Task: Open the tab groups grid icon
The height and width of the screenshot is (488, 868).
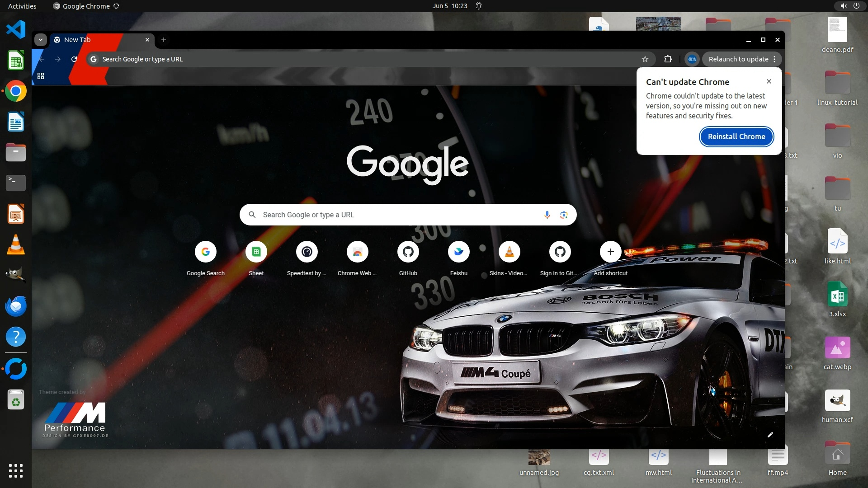Action: pyautogui.click(x=41, y=76)
